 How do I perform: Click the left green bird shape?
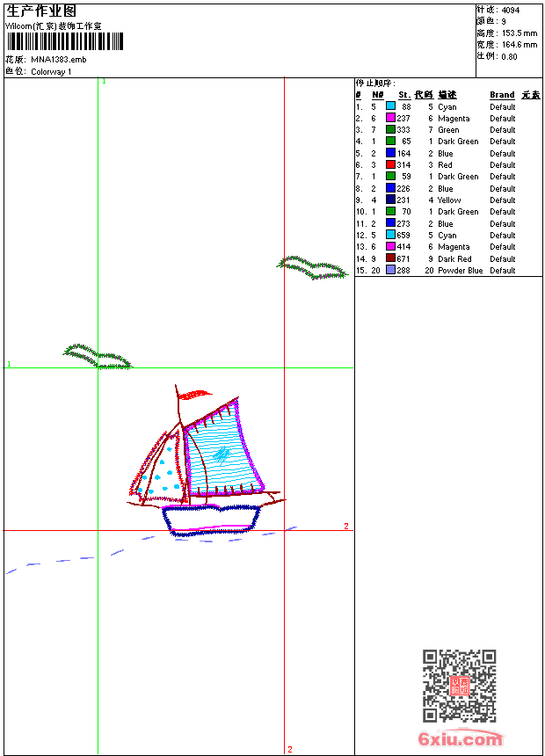[x=98, y=357]
